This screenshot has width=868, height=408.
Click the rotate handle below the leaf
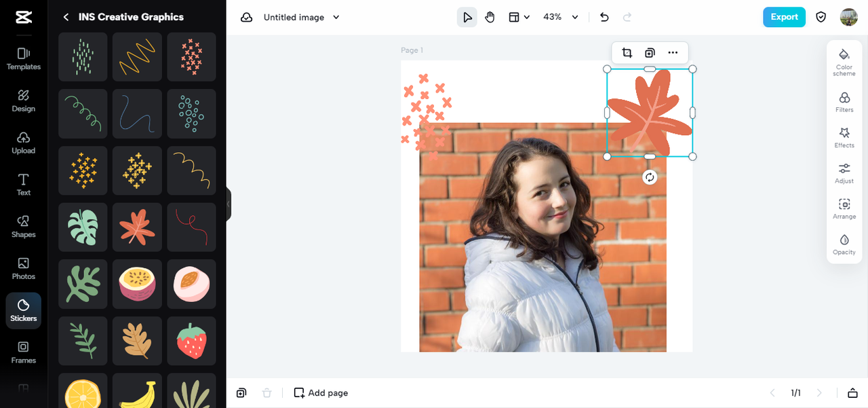click(x=650, y=177)
